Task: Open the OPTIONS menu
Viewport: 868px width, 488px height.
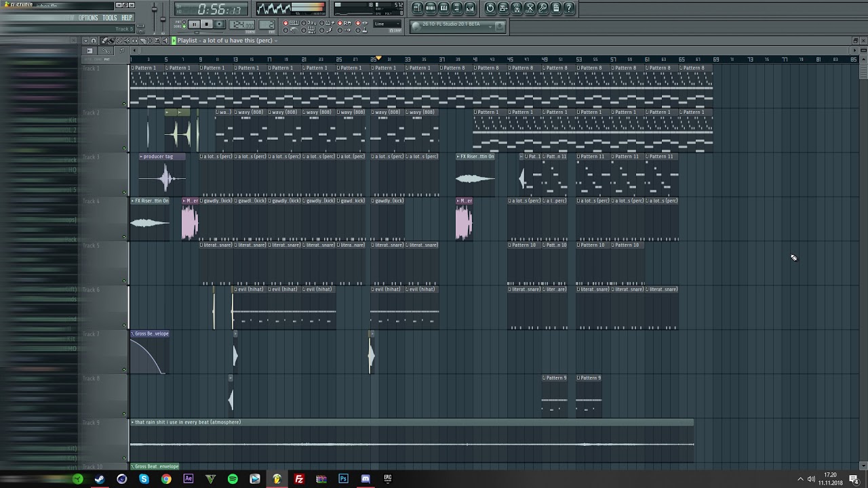Action: pos(88,18)
